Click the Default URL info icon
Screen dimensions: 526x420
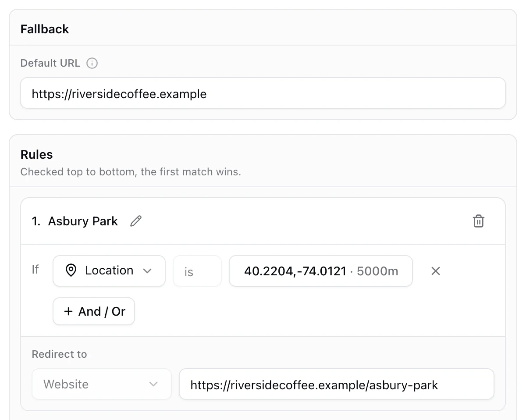92,63
